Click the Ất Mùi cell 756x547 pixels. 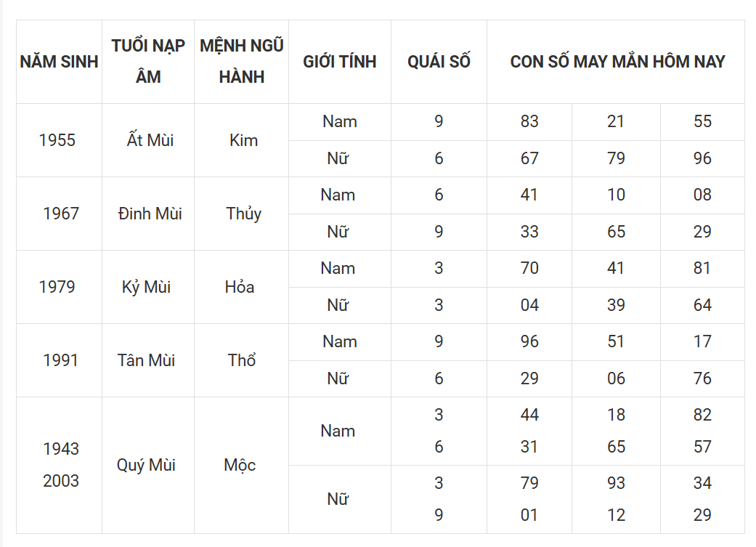[x=148, y=140]
